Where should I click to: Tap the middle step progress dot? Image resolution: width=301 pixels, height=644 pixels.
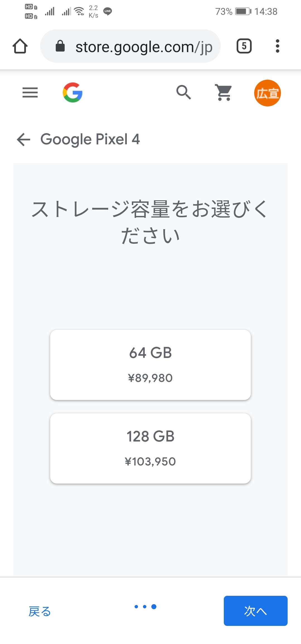click(145, 607)
